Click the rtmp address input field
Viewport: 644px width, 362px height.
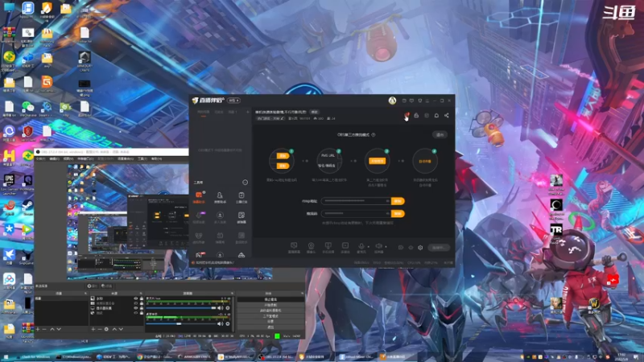point(356,201)
